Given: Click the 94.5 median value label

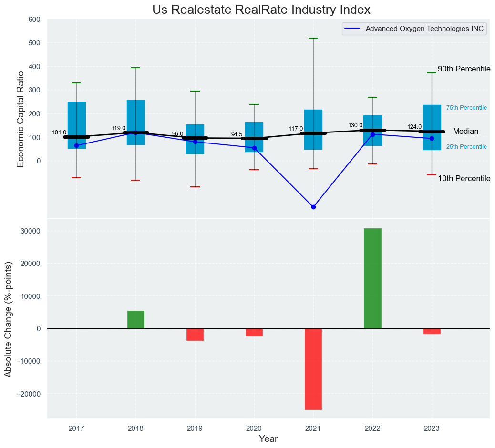Looking at the screenshot, I should click(237, 135).
